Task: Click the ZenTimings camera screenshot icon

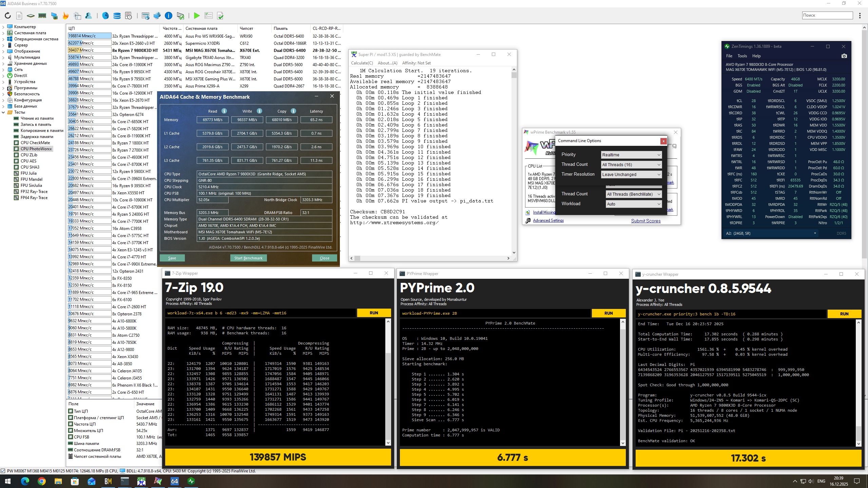Action: (x=844, y=56)
